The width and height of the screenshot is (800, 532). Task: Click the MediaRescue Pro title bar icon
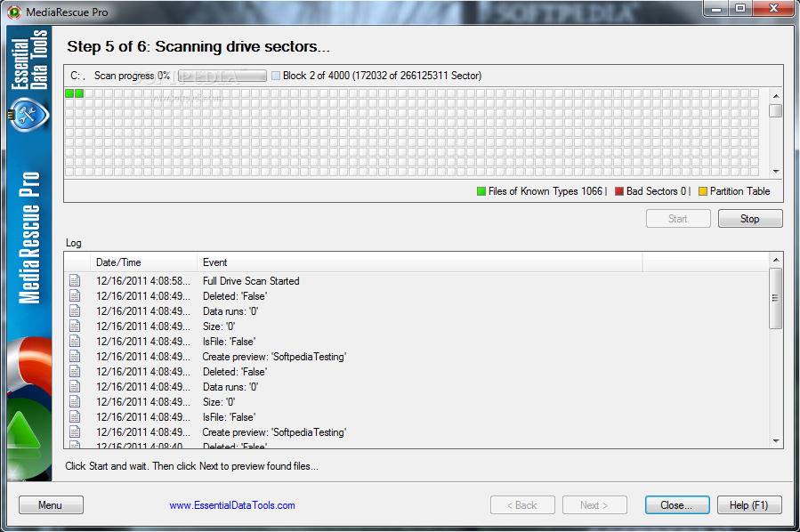[x=14, y=12]
